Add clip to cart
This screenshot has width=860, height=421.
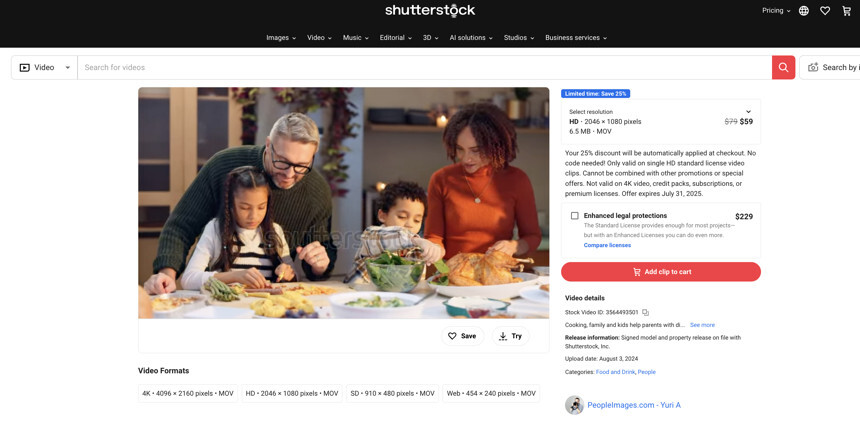[x=660, y=272]
